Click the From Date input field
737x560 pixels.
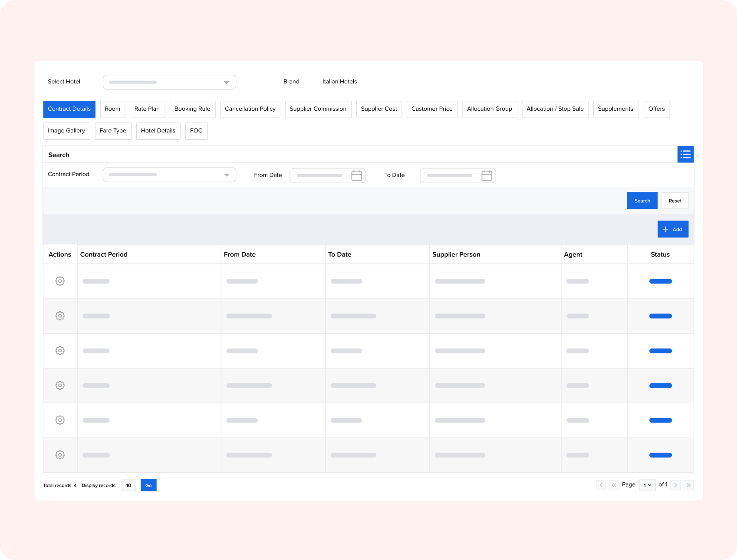pyautogui.click(x=328, y=175)
